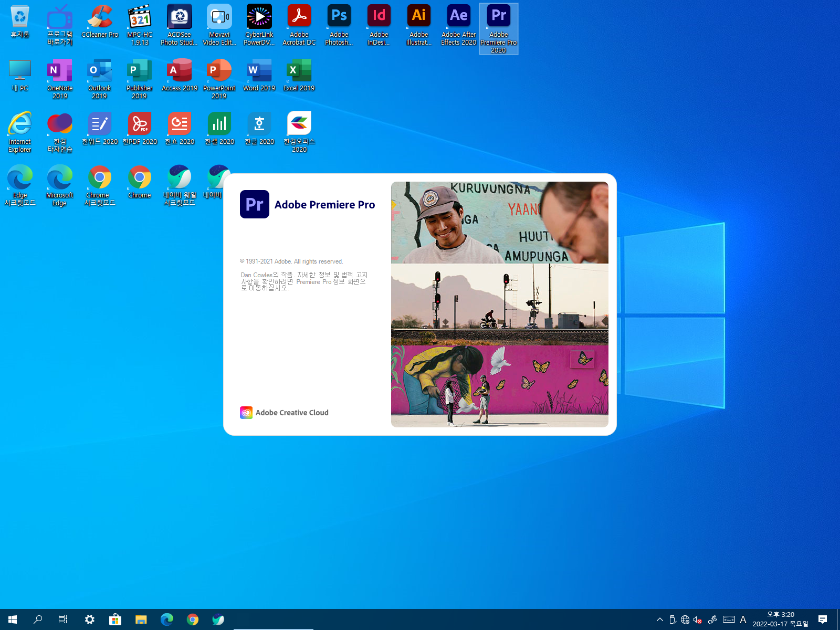Select the ACDSee Photo Studio icon
The width and height of the screenshot is (840, 630).
point(180,25)
